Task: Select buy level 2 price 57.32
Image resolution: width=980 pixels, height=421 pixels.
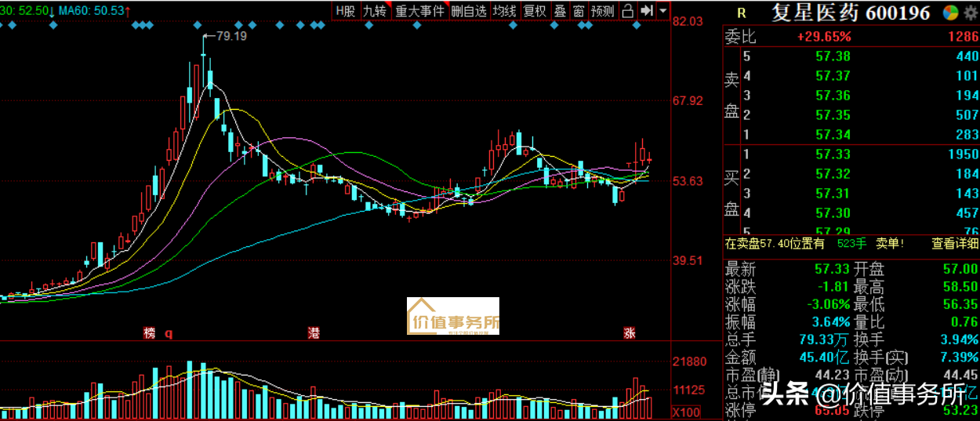Action: pyautogui.click(x=833, y=174)
